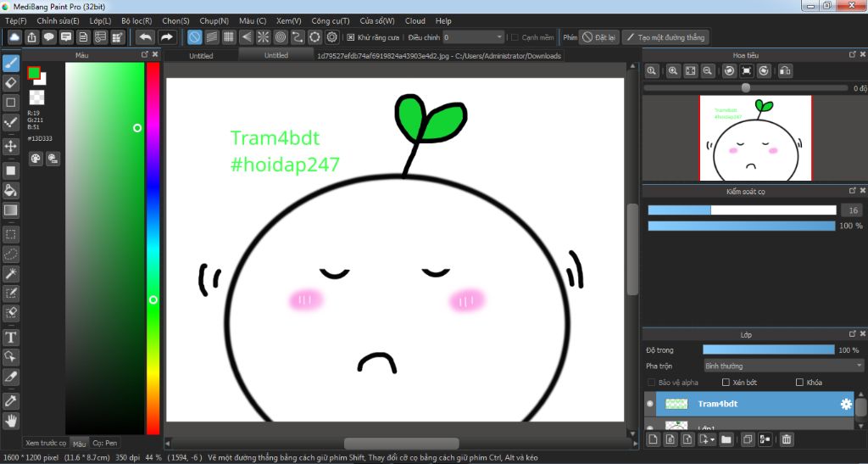868x464 pixels.
Task: Create a new layer folder
Action: pyautogui.click(x=726, y=439)
